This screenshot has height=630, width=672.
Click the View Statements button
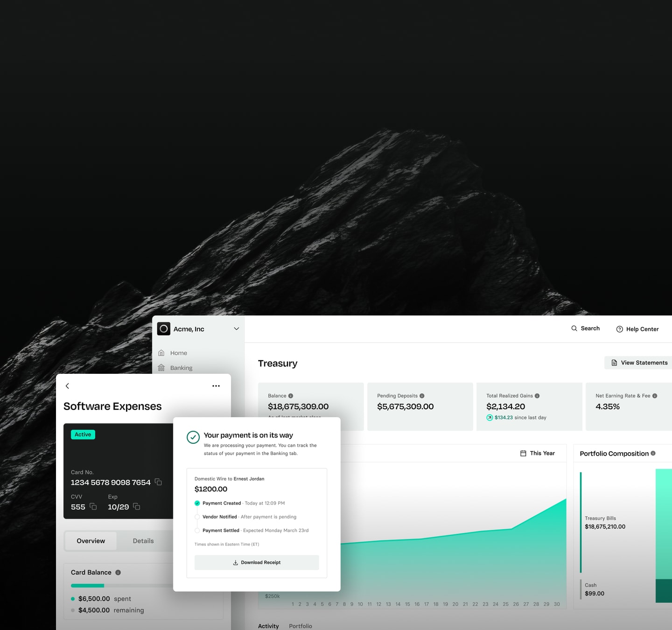[x=639, y=363]
